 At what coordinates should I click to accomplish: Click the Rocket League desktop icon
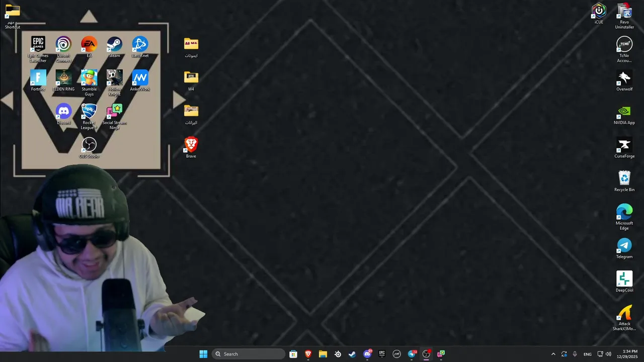click(89, 117)
